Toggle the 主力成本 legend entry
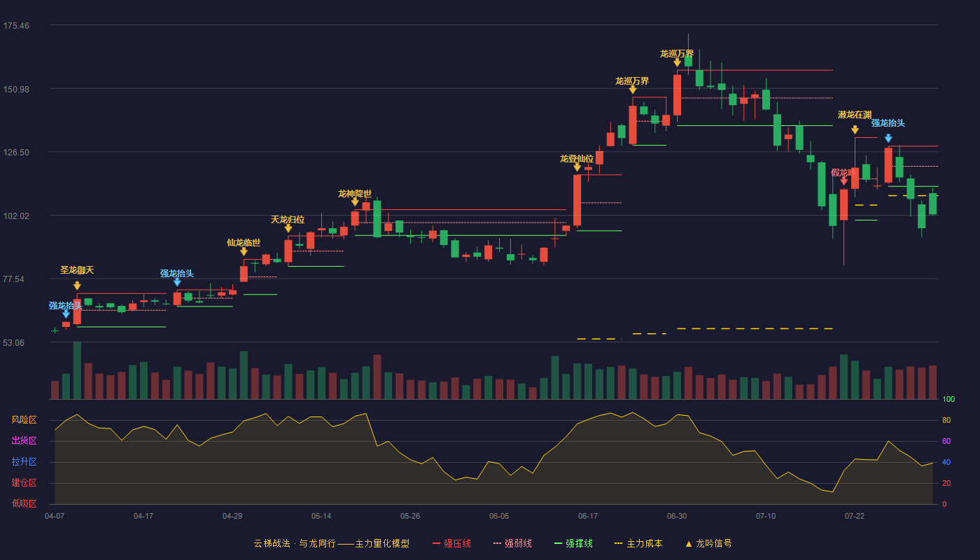This screenshot has height=560, width=980. pos(638,543)
